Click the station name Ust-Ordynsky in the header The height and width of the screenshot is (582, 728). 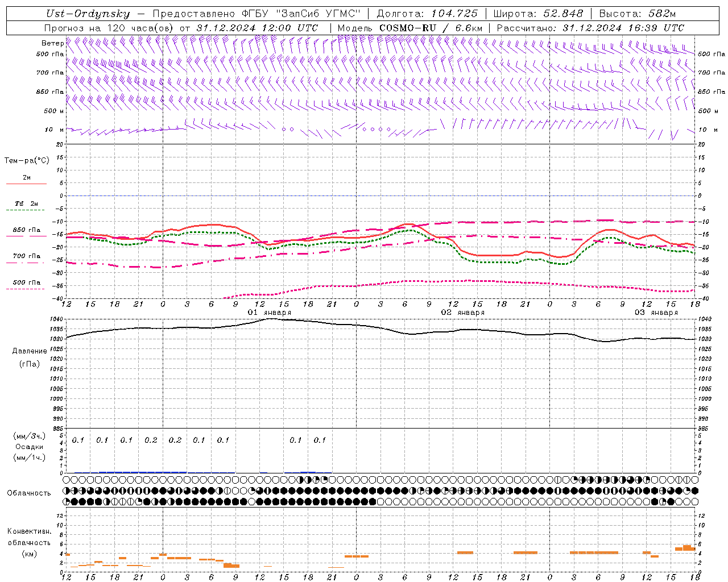88,14
